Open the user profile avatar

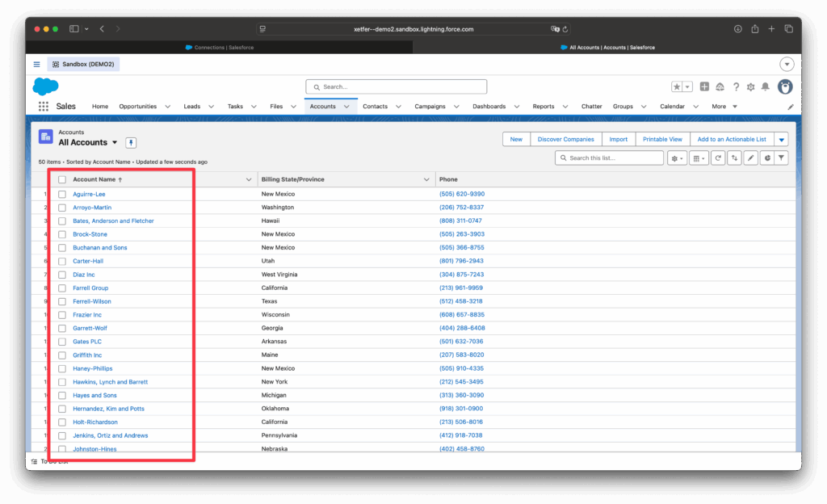pos(785,86)
